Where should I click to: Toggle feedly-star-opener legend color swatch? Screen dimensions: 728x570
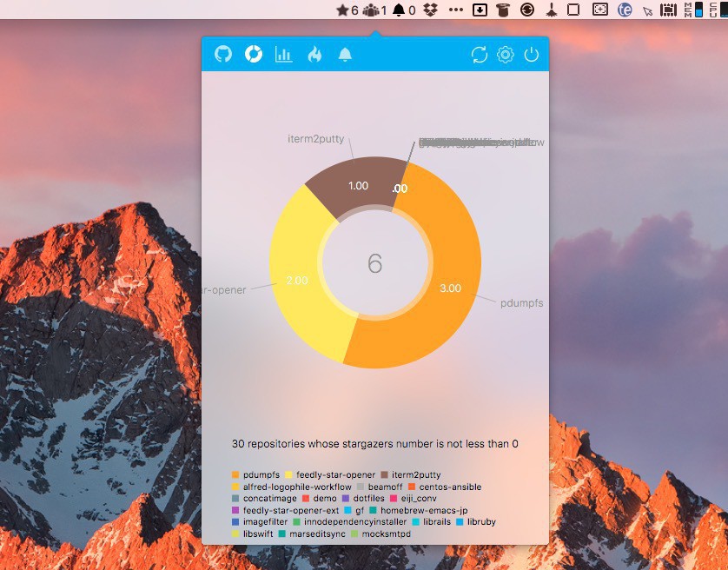tap(288, 474)
